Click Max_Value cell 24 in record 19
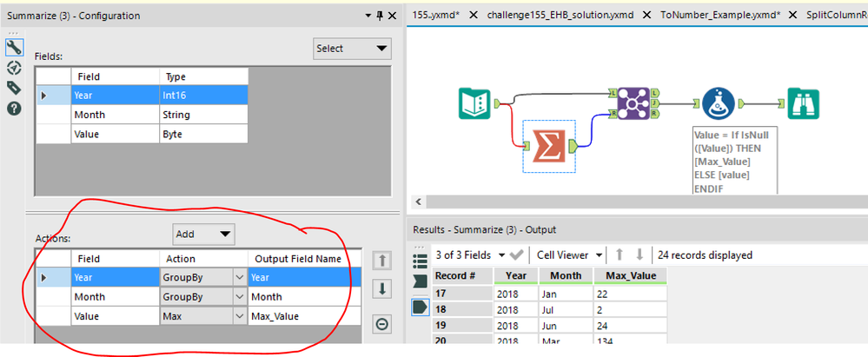Image resolution: width=868 pixels, height=357 pixels. [631, 326]
